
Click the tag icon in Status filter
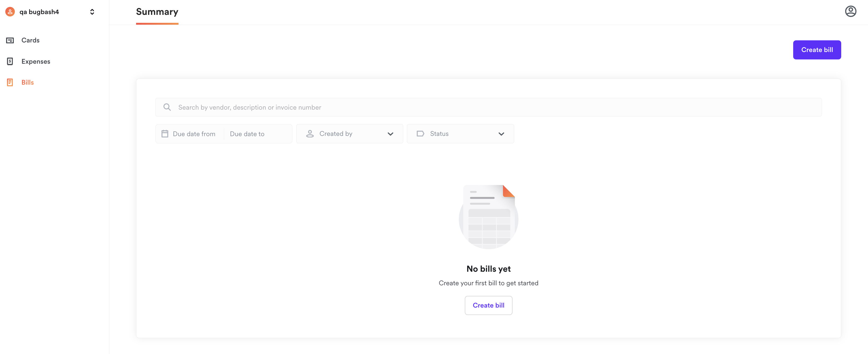(420, 134)
